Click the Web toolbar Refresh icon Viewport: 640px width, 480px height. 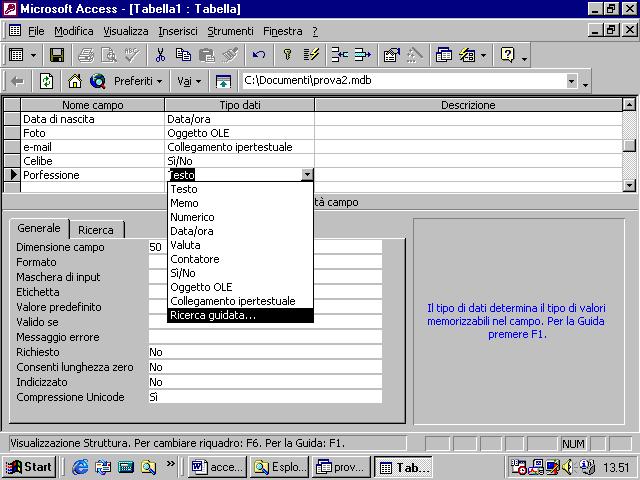click(46, 81)
